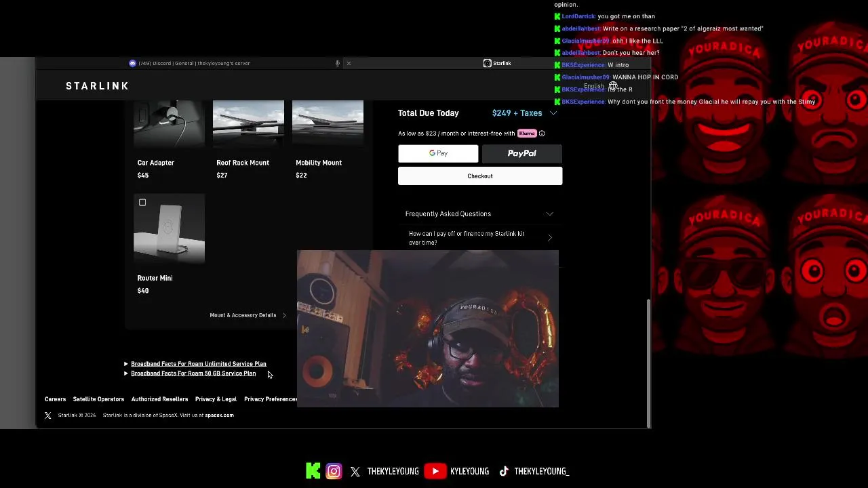Click the X logo next to THEKYLEYOUNG
The height and width of the screenshot is (488, 868).
355,472
